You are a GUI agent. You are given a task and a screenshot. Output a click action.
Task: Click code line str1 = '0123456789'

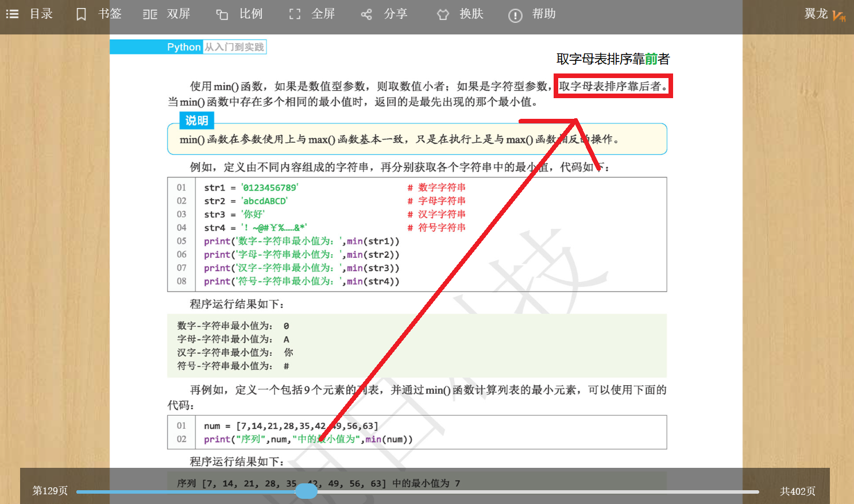[x=252, y=188]
